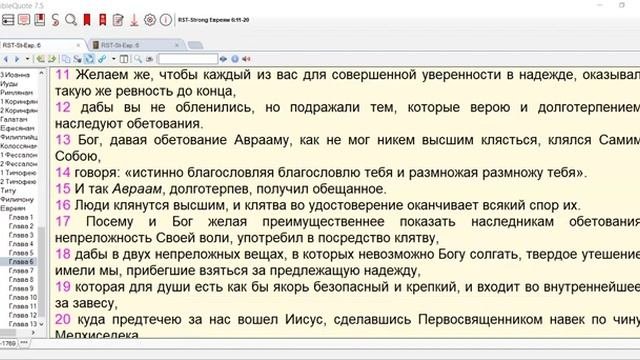Image resolution: width=640 pixels, height=360 pixels.
Task: Open Глава 13 of Евреям
Action: pos(22,324)
